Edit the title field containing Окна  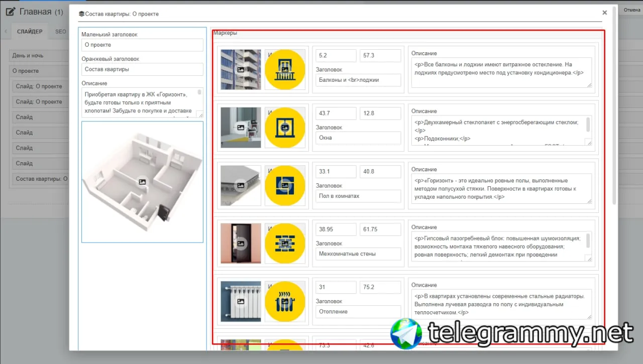(358, 138)
